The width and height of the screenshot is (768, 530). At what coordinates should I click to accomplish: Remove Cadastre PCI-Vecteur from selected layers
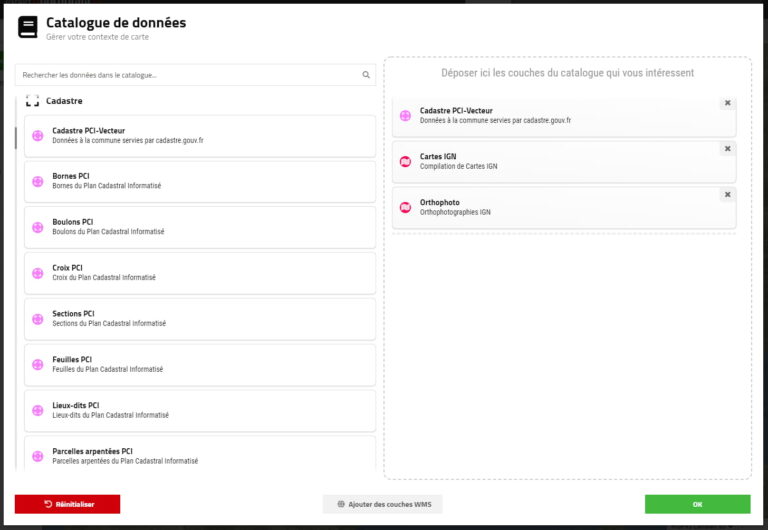pyautogui.click(x=727, y=103)
